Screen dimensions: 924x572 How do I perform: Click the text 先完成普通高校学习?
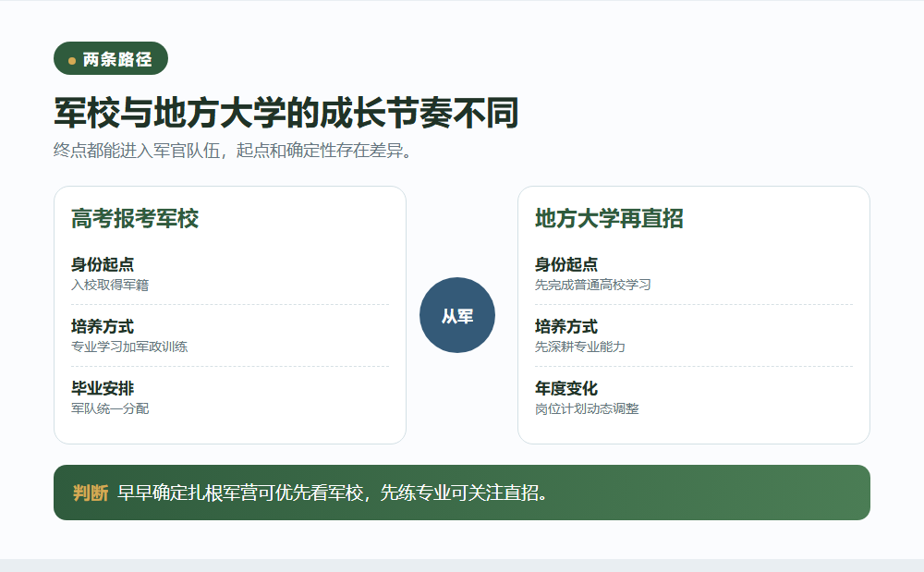593,286
